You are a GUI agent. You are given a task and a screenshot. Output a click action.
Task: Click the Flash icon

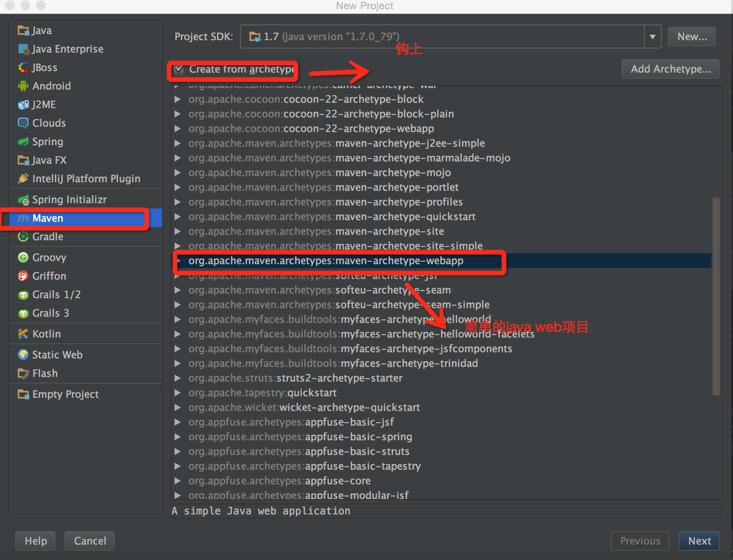(23, 373)
